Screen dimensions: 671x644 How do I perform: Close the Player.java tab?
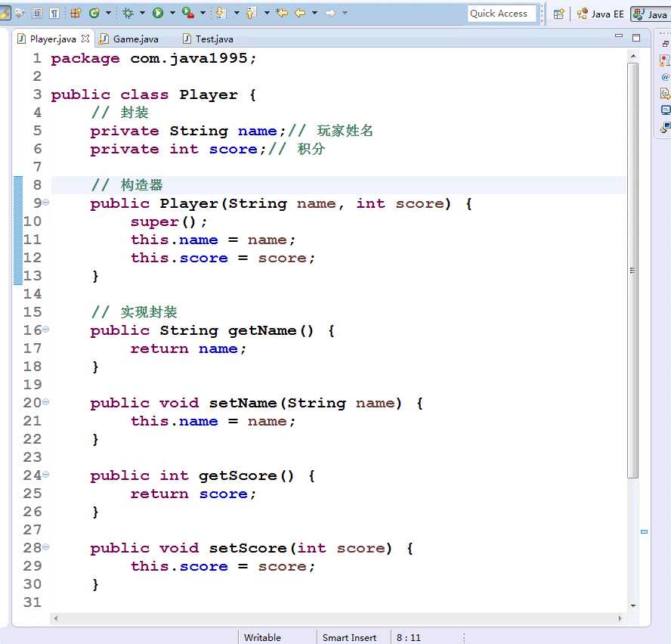(x=85, y=39)
